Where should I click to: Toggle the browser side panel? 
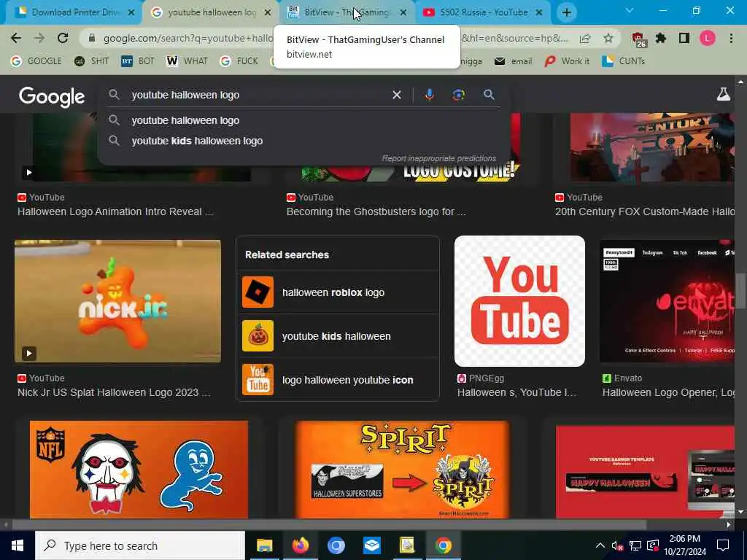(684, 38)
